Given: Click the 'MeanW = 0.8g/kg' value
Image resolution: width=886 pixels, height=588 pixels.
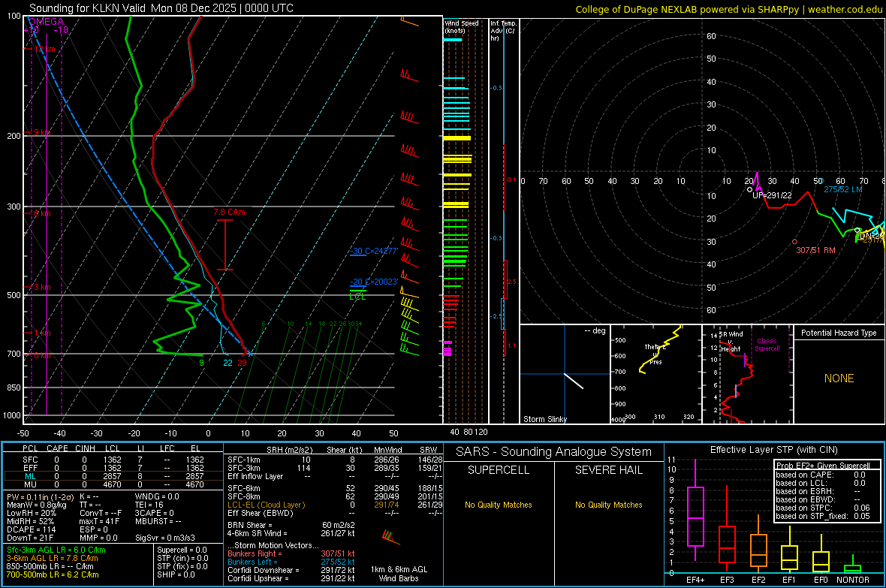Looking at the screenshot, I should point(37,505).
